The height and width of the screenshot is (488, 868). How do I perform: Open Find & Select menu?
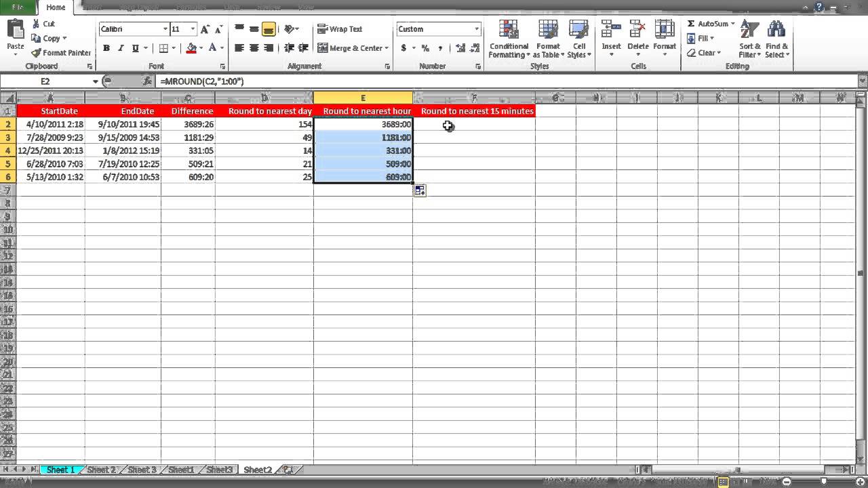pos(776,39)
